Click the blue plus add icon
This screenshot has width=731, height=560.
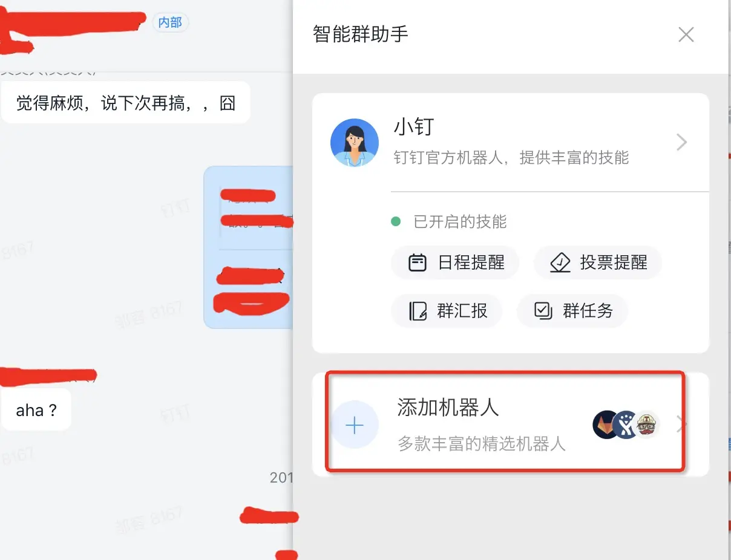pos(355,425)
